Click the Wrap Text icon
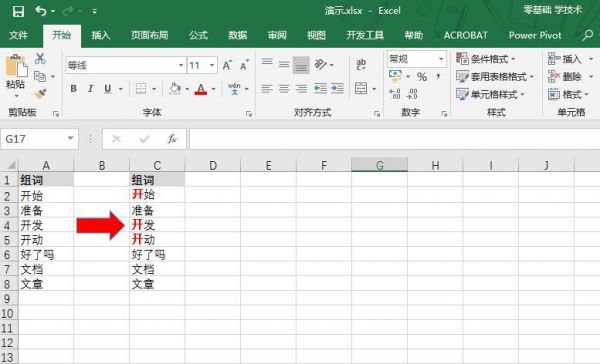Image resolution: width=600 pixels, height=364 pixels. (361, 64)
